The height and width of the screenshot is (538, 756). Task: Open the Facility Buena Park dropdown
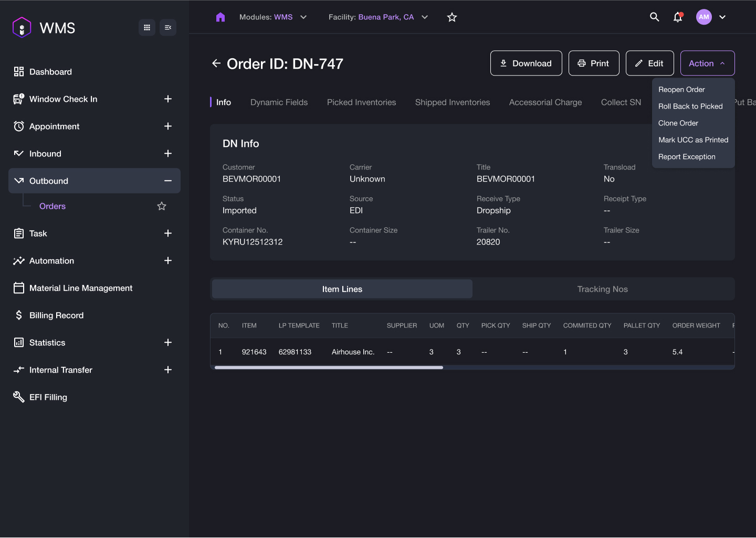pos(378,17)
